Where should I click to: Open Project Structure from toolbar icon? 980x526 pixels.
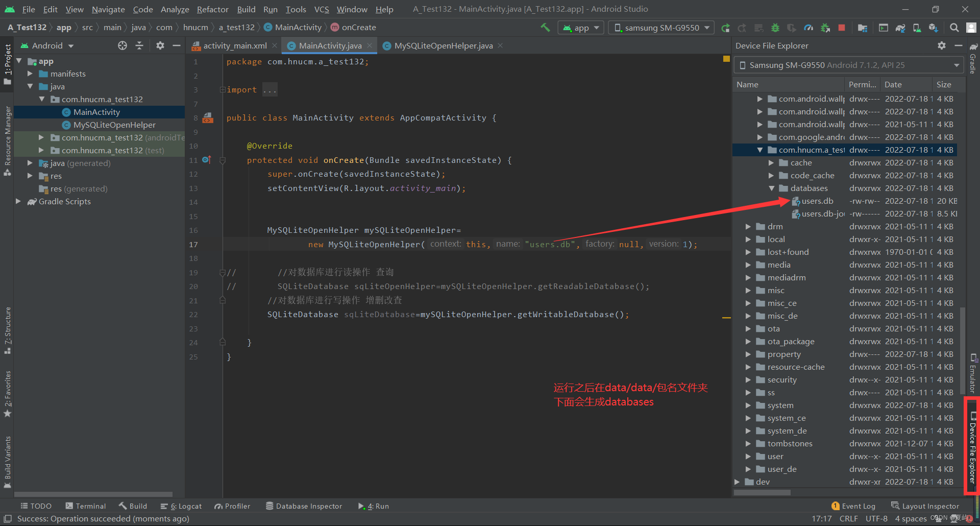(863, 28)
